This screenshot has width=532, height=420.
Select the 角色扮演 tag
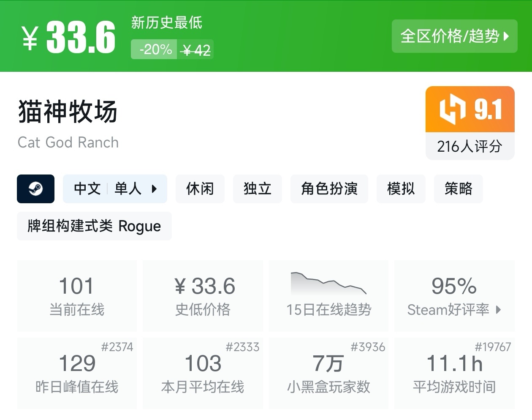pyautogui.click(x=329, y=188)
